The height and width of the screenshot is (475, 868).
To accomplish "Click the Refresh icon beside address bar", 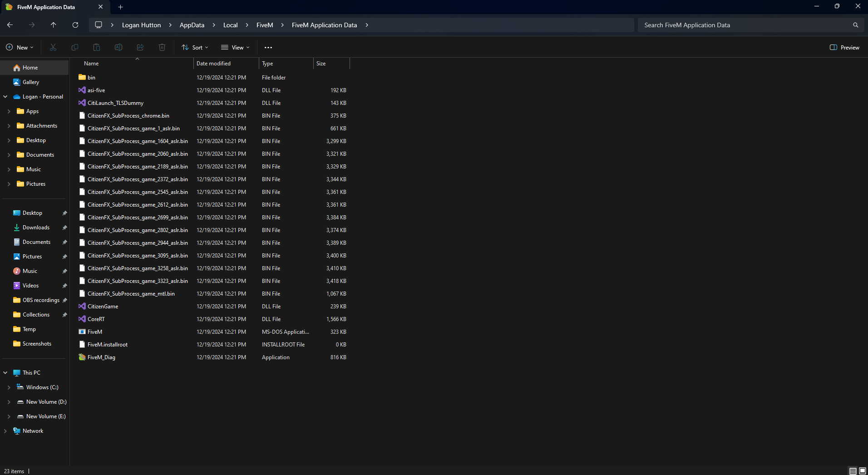I will point(75,25).
